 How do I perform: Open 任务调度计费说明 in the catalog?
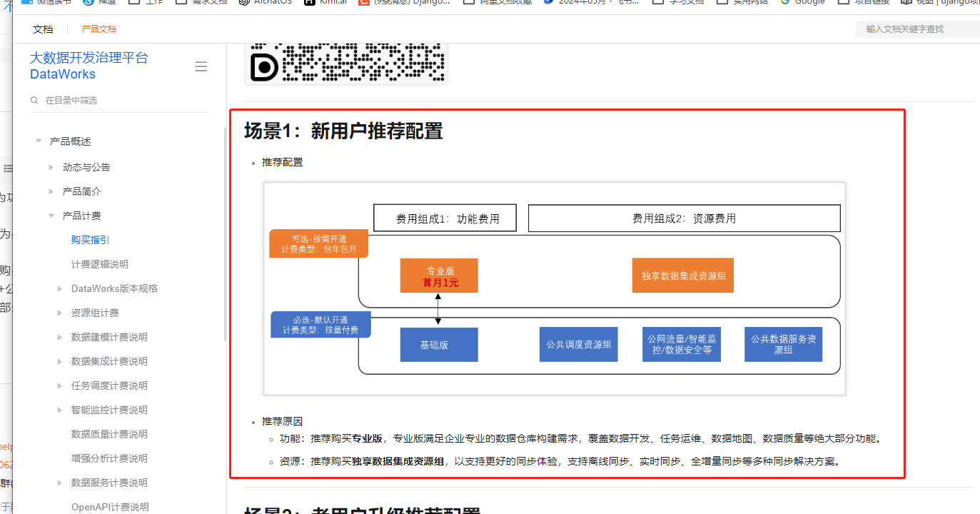point(109,385)
